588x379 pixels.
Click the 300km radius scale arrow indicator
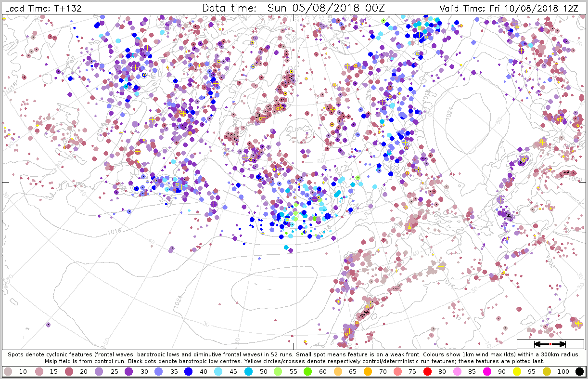coord(550,344)
